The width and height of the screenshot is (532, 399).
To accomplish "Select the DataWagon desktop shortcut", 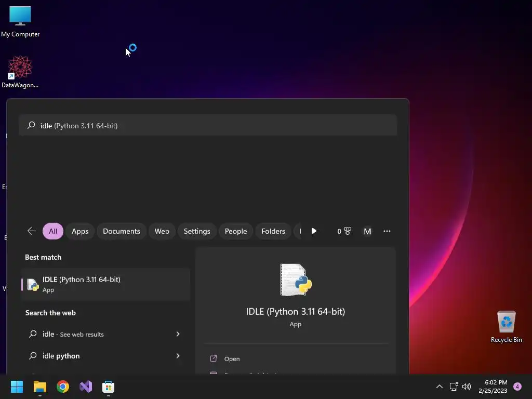I will click(20, 72).
